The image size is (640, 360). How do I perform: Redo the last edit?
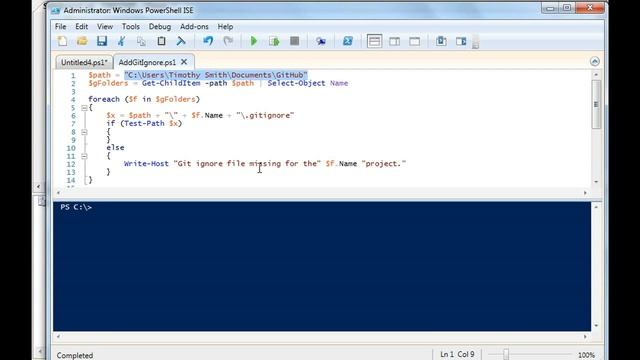pyautogui.click(x=228, y=41)
